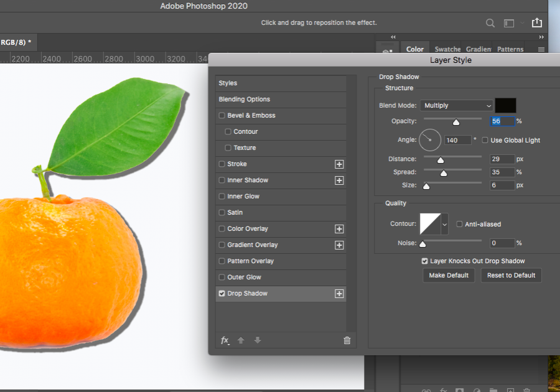Switch to the Swatches tab
560x392 pixels.
pos(447,49)
